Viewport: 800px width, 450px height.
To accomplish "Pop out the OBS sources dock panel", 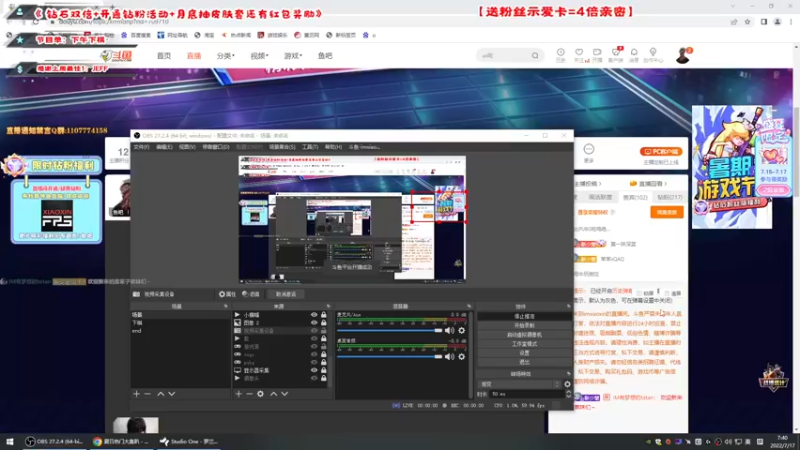I will [328, 306].
